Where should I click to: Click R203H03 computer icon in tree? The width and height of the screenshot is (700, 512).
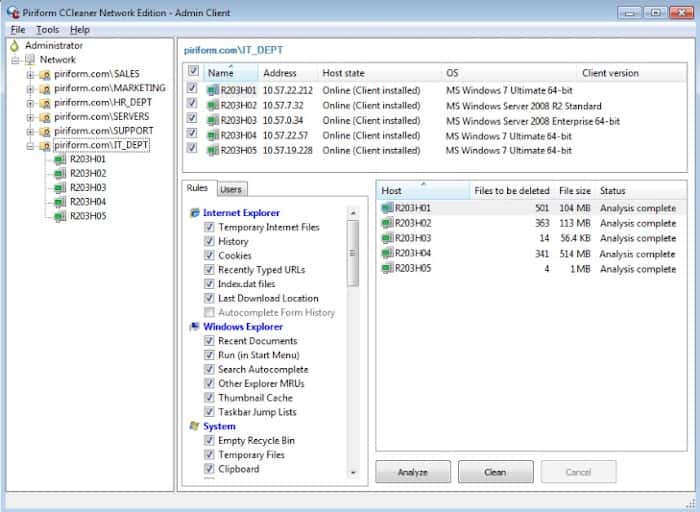click(x=60, y=188)
